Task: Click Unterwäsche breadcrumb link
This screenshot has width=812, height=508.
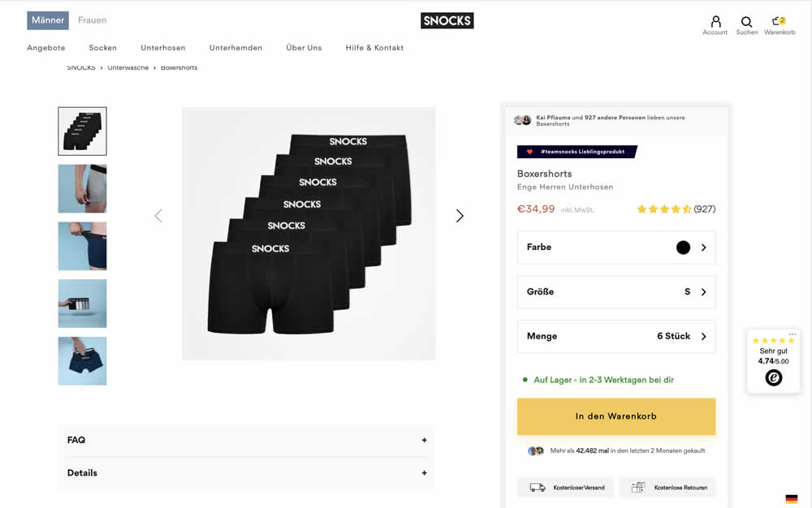Action: (128, 68)
